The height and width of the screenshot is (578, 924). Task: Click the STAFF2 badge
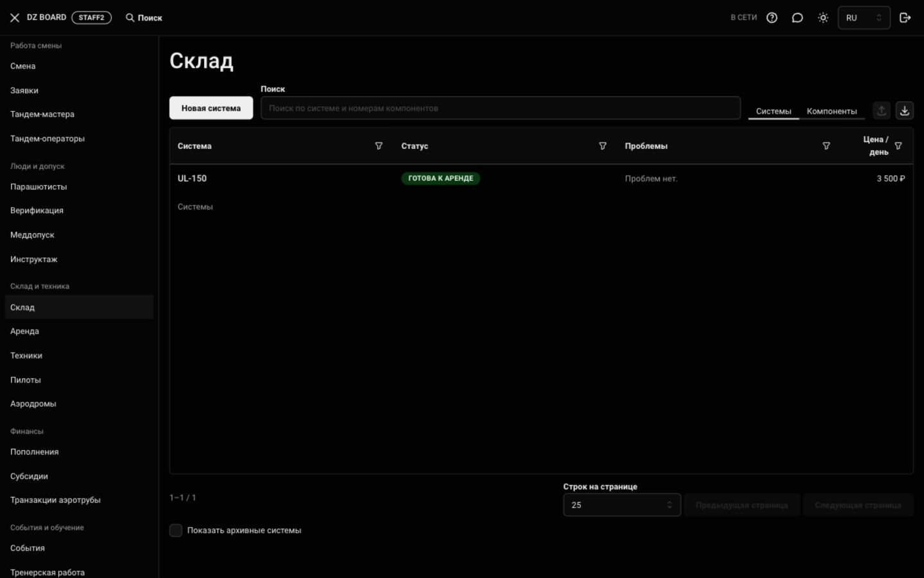coord(92,18)
